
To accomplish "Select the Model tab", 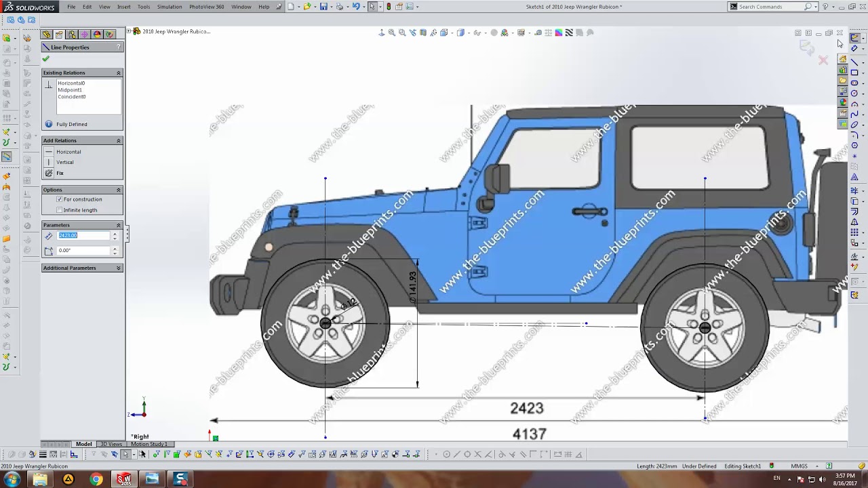I will coord(83,444).
